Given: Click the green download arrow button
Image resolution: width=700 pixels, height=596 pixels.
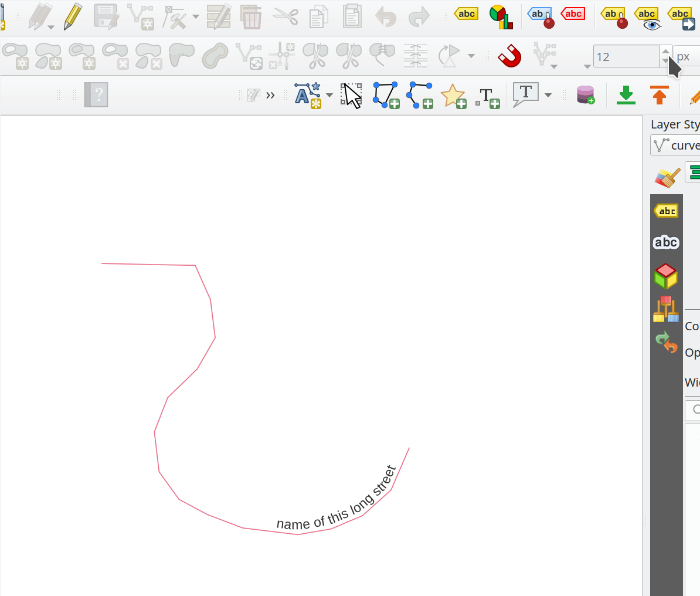Looking at the screenshot, I should click(x=626, y=95).
